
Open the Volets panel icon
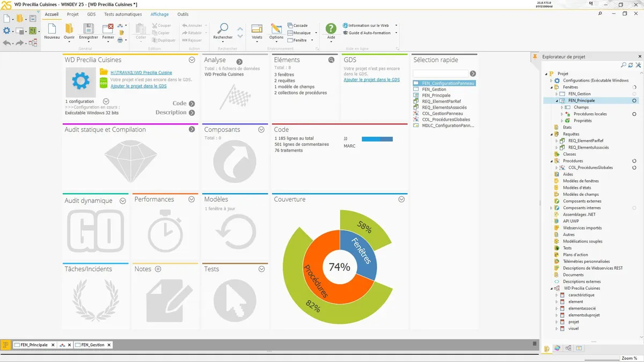pyautogui.click(x=257, y=28)
